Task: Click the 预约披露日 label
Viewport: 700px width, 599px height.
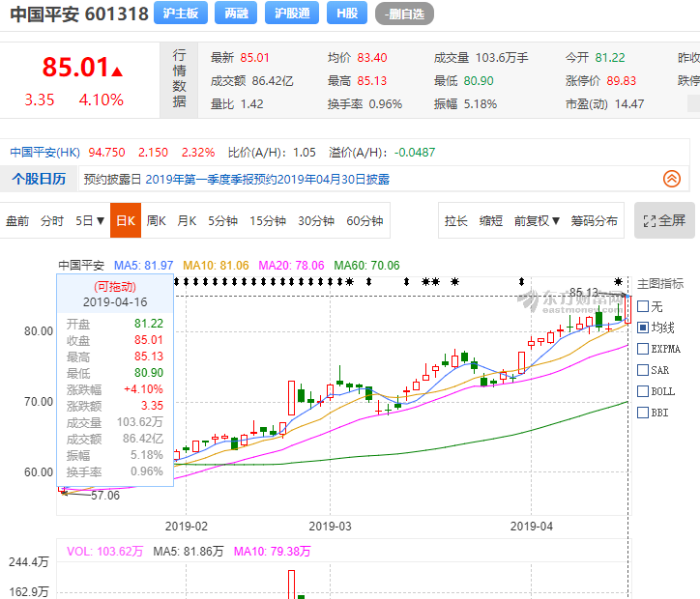Action: [112, 180]
